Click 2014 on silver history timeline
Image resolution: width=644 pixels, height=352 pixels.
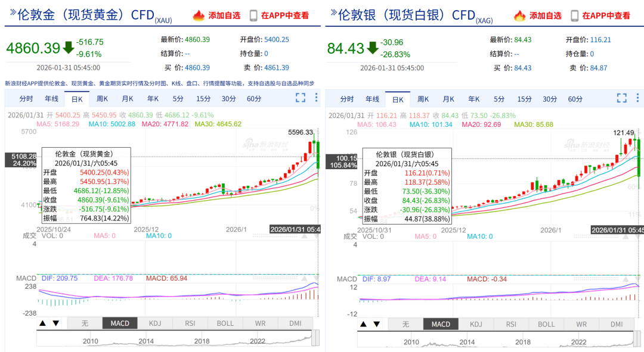[x=467, y=342]
